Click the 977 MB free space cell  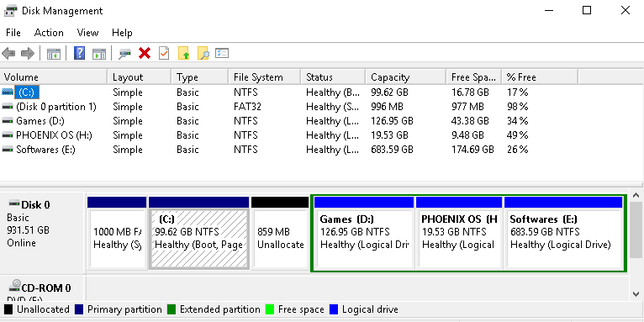(x=467, y=107)
